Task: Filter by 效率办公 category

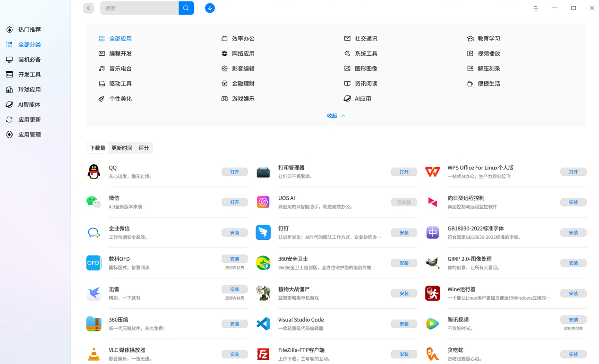Action: [x=238, y=39]
